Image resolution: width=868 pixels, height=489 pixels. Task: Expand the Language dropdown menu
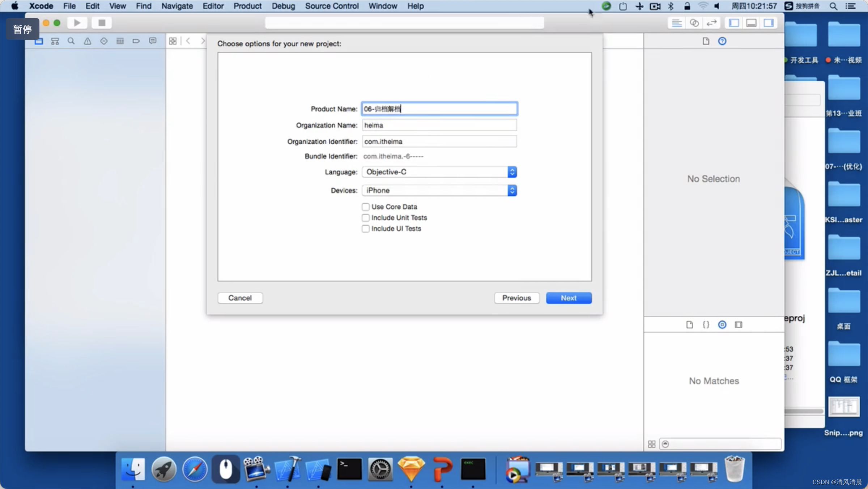tap(511, 172)
